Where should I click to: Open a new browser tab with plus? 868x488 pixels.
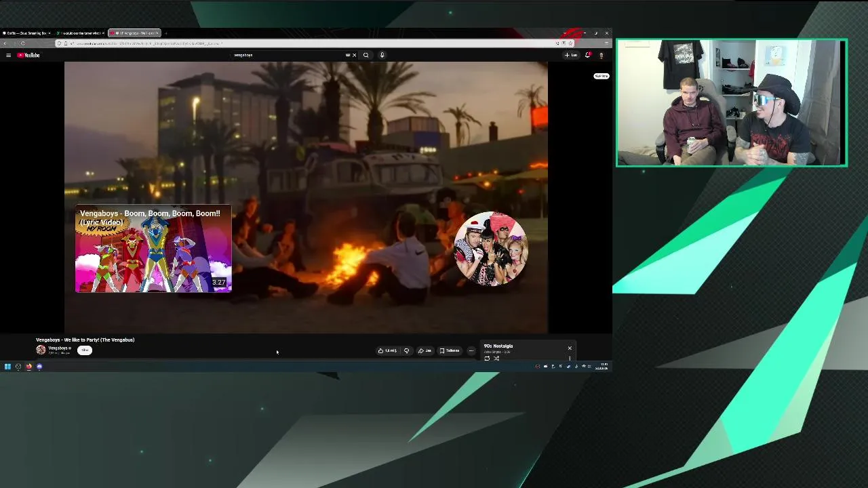click(165, 33)
